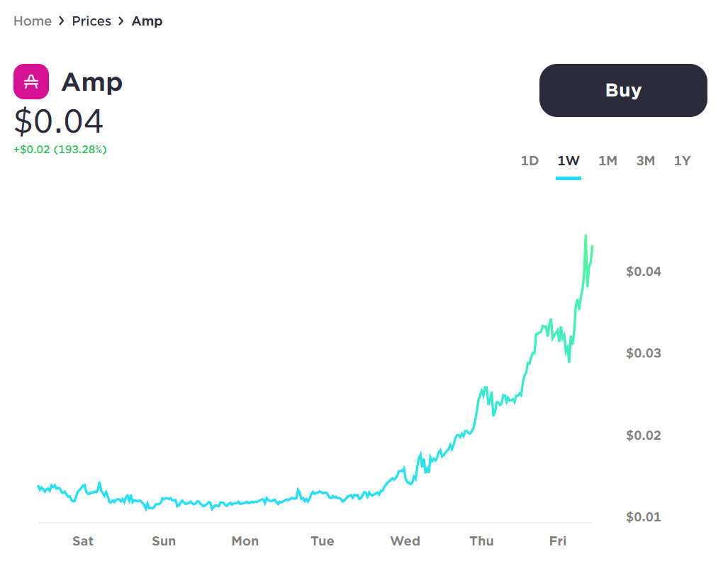Open the Prices breadcrumb link
This screenshot has width=728, height=571.
[x=91, y=21]
